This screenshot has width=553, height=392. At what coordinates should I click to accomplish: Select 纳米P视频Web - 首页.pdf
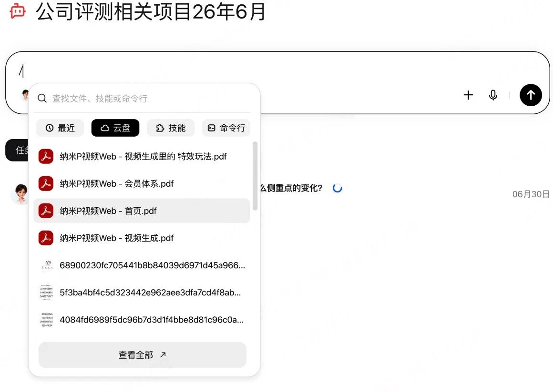[142, 211]
